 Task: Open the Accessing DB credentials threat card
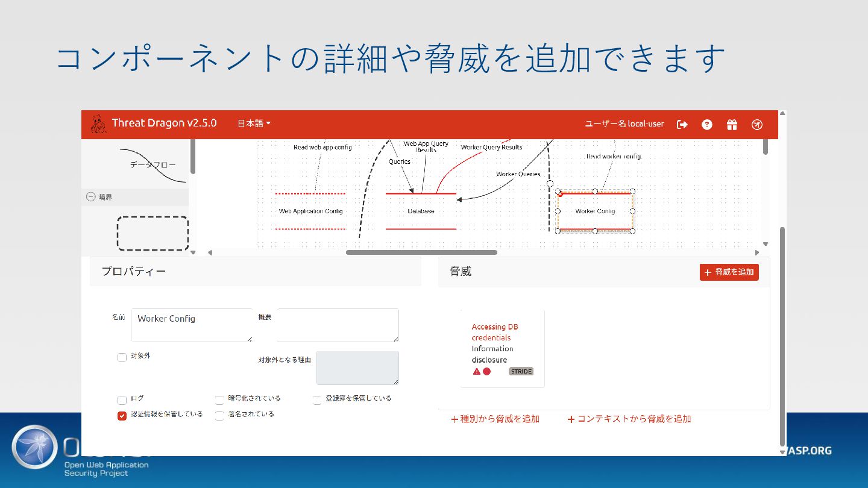coord(502,348)
